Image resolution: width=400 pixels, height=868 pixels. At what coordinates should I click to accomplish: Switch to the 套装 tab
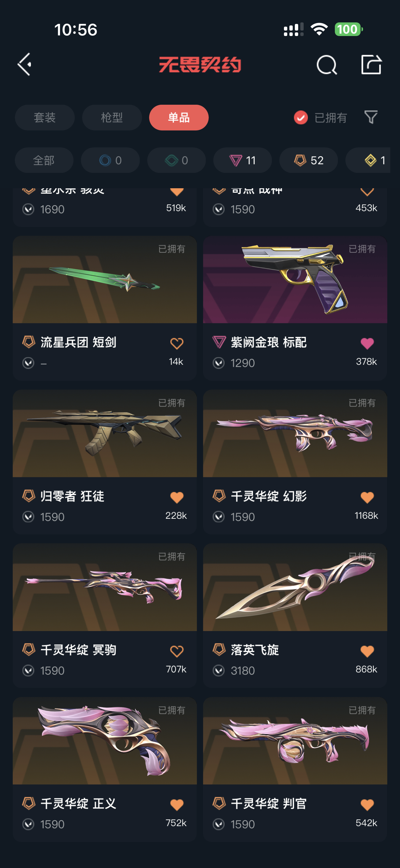click(45, 118)
